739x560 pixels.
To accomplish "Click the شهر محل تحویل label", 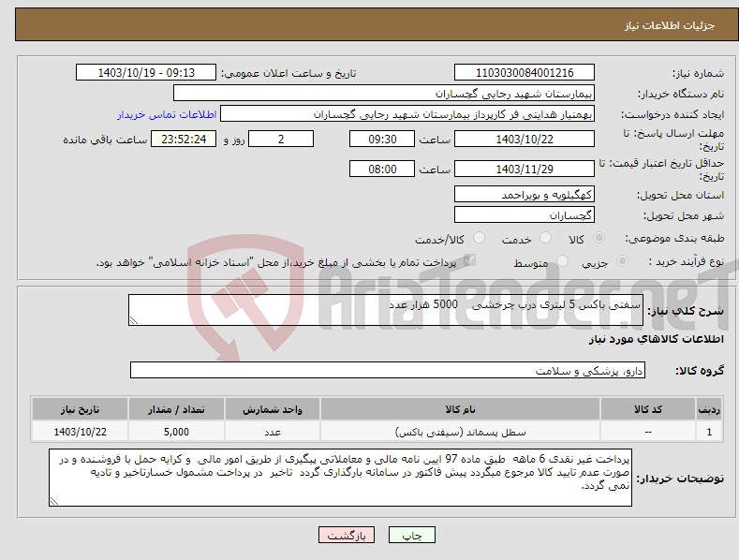I will [x=684, y=215].
